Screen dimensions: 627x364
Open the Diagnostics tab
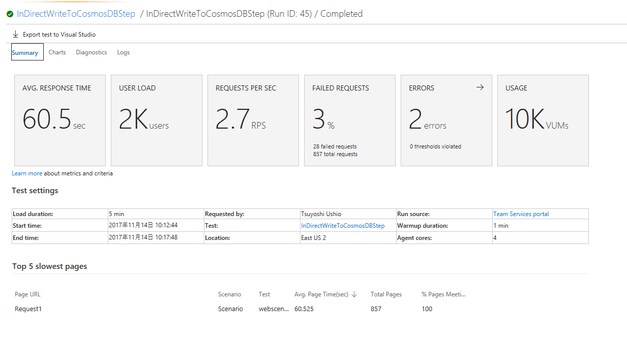pos(91,52)
